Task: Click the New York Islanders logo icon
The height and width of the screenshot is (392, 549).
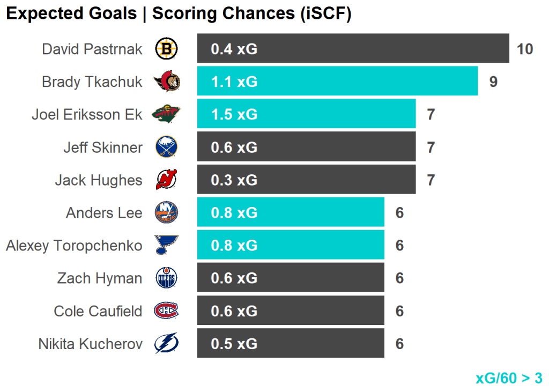Action: pos(166,213)
